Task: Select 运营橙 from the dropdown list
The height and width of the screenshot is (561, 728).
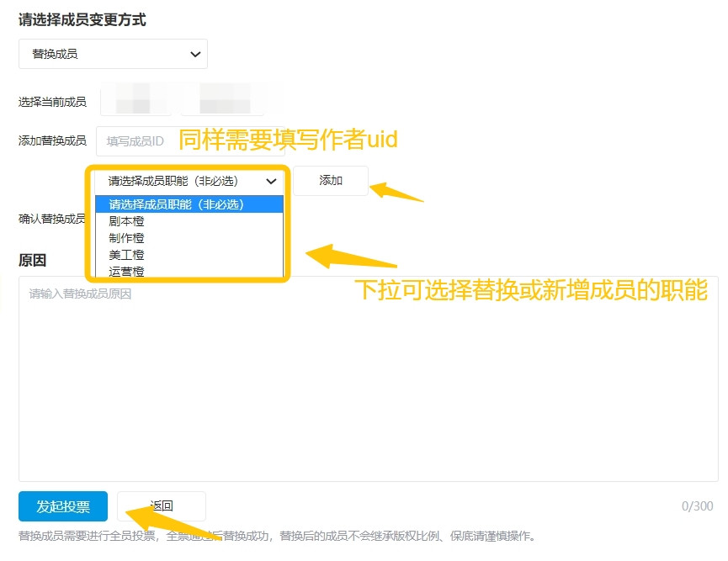Action: [x=127, y=271]
